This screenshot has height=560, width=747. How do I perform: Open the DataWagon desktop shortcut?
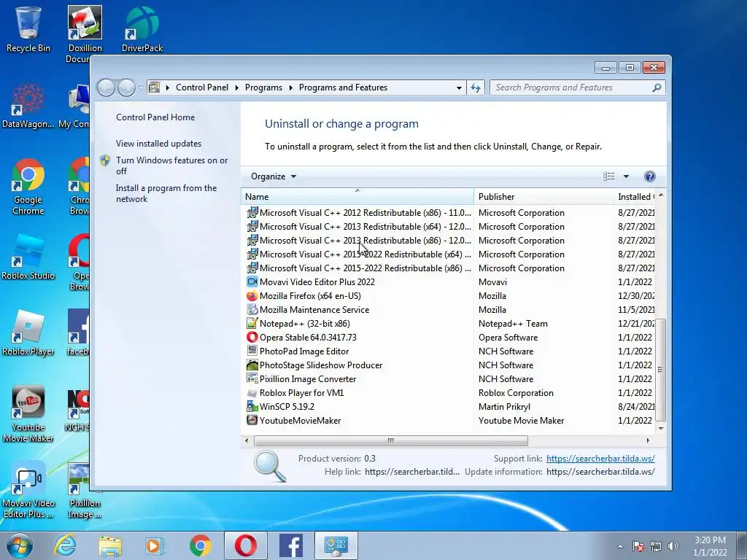pos(28,105)
